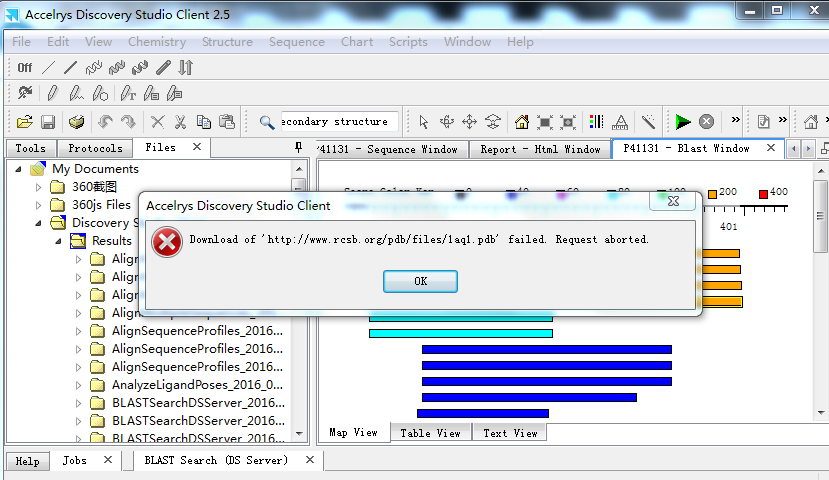Image resolution: width=829 pixels, height=480 pixels.
Task: Click the measure ruler triangle icon
Action: coord(620,122)
